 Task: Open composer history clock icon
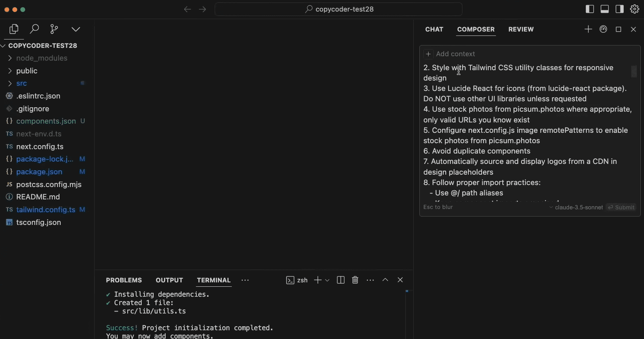[603, 29]
